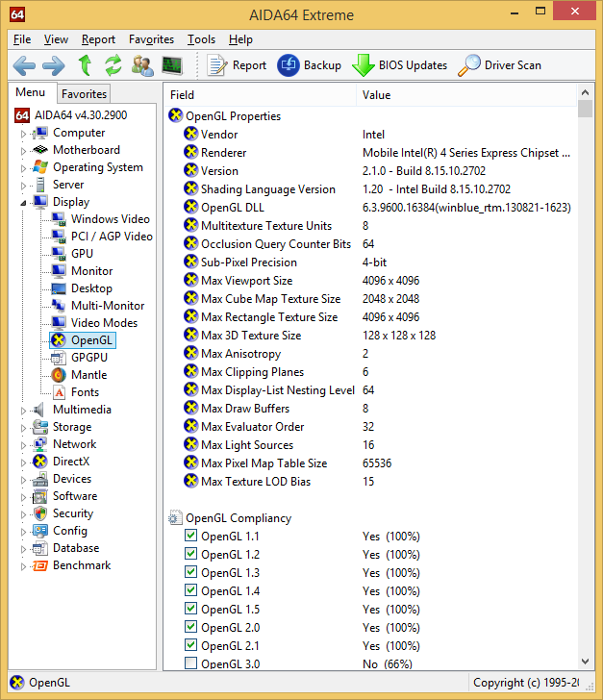This screenshot has height=700, width=603.
Task: Click the BIOS Updates green arrow
Action: [363, 65]
